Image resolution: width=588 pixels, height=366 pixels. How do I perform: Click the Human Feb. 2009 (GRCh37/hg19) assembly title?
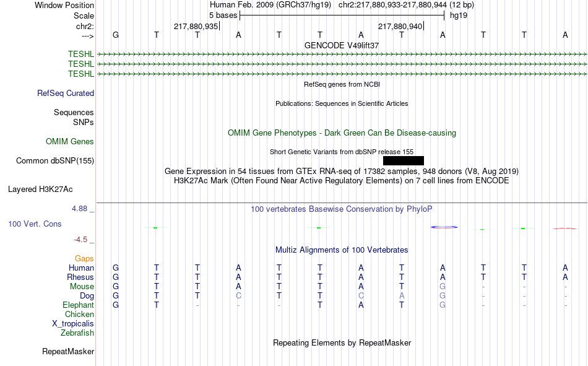tap(270, 5)
